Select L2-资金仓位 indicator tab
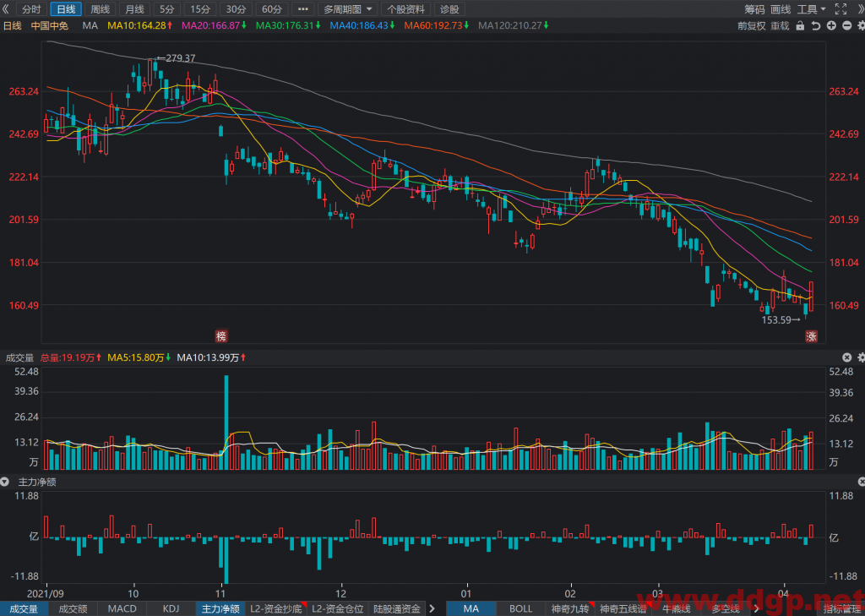The height and width of the screenshot is (616, 865). pos(337,609)
